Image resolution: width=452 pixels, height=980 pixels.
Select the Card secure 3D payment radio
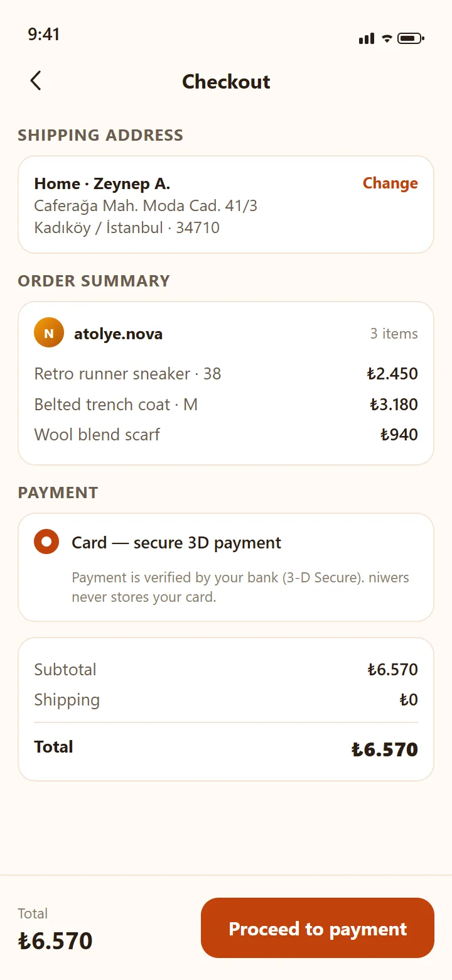pyautogui.click(x=46, y=542)
